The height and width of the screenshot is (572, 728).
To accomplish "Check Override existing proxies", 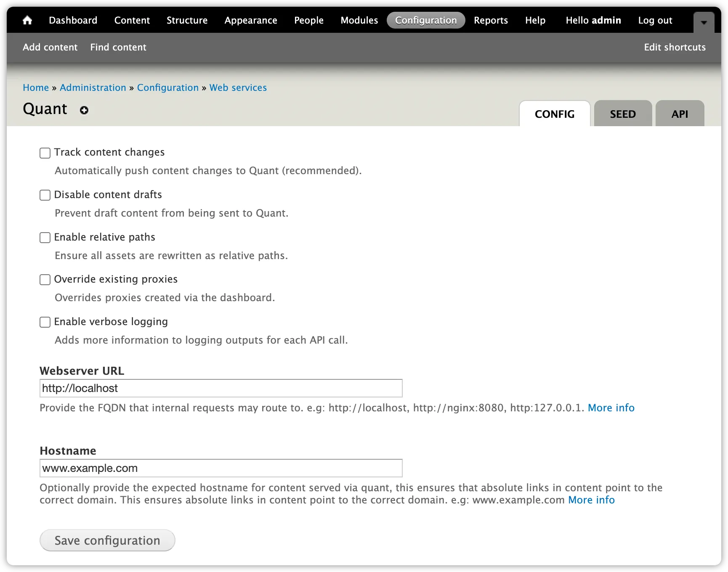I will coord(45,280).
